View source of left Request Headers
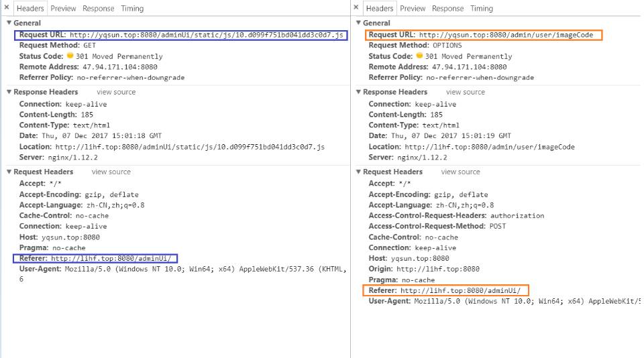This screenshot has height=358, width=644. tap(111, 172)
